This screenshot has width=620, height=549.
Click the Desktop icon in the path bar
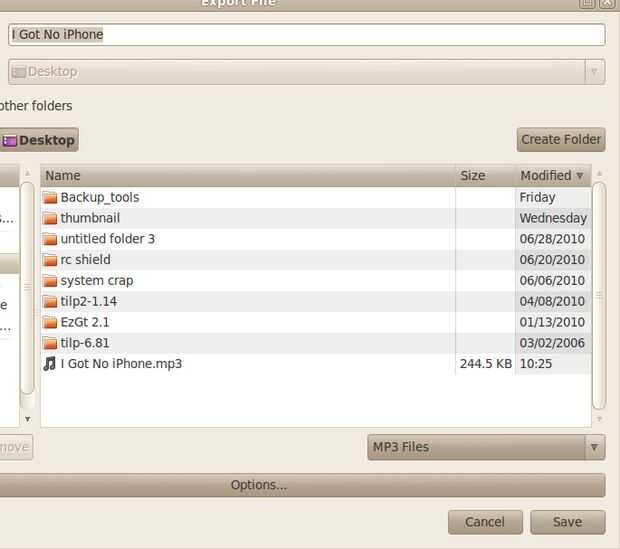[9, 140]
